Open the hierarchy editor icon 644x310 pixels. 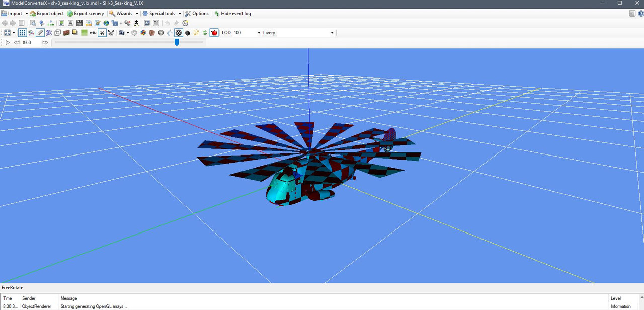pos(50,23)
